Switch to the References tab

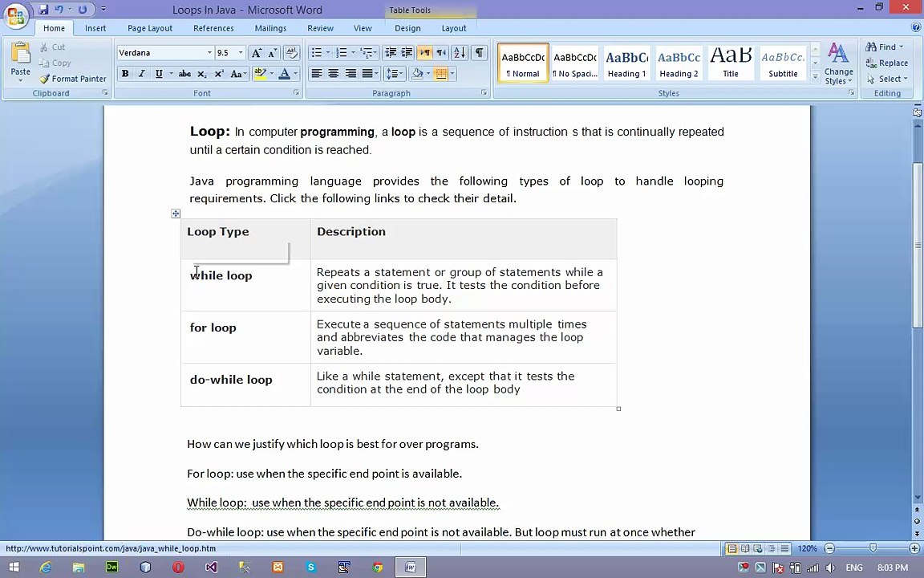(213, 28)
